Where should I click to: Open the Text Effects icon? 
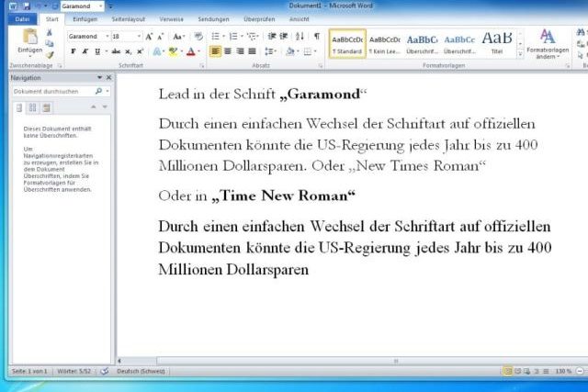click(157, 51)
